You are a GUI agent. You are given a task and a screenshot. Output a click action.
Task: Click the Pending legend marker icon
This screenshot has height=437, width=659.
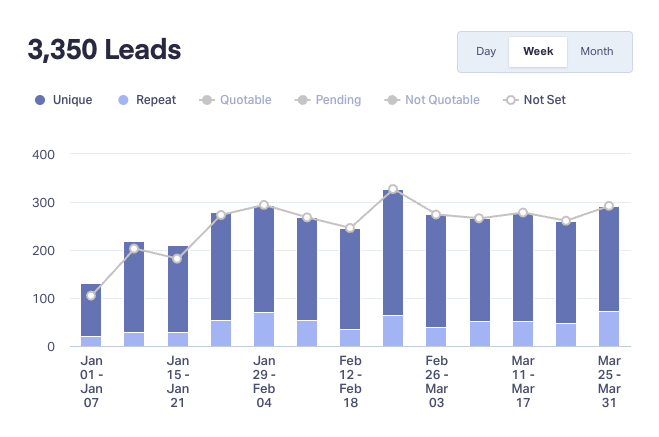(x=303, y=100)
